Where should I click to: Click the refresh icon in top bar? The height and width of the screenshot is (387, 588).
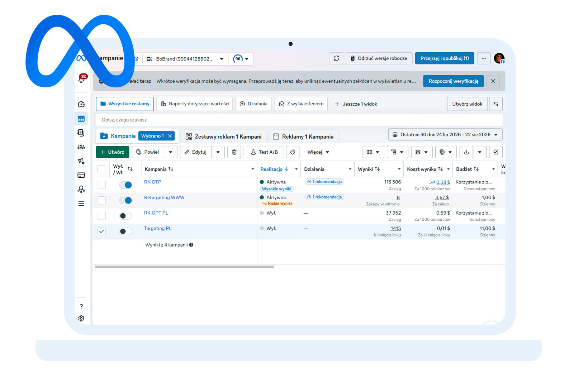(x=336, y=58)
